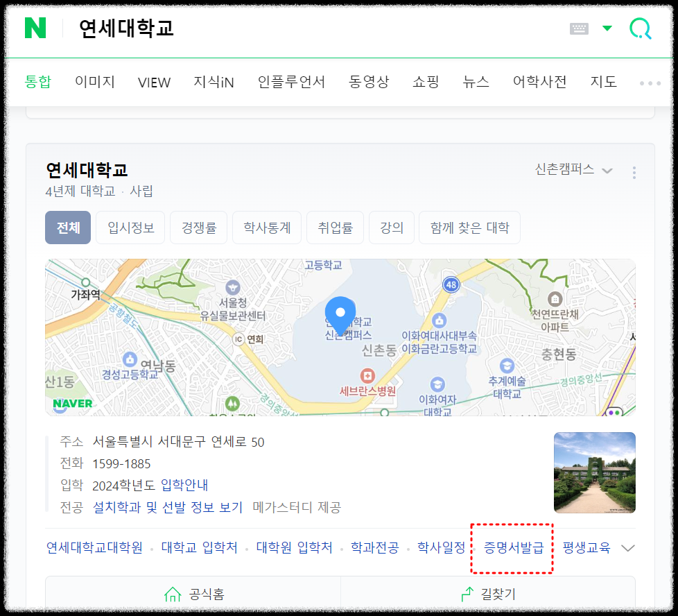Select the 취업률 filter button
Image resolution: width=678 pixels, height=616 pixels.
pyautogui.click(x=335, y=228)
